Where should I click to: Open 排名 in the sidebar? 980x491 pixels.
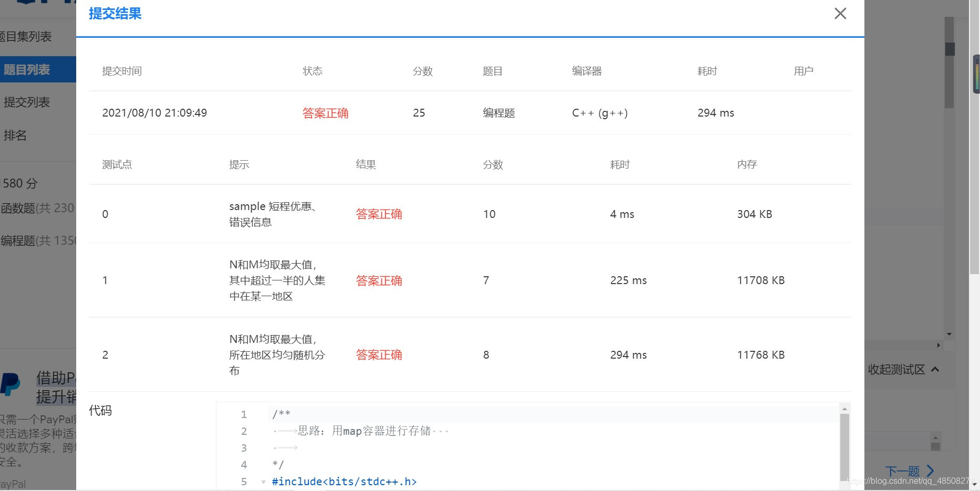pos(15,135)
